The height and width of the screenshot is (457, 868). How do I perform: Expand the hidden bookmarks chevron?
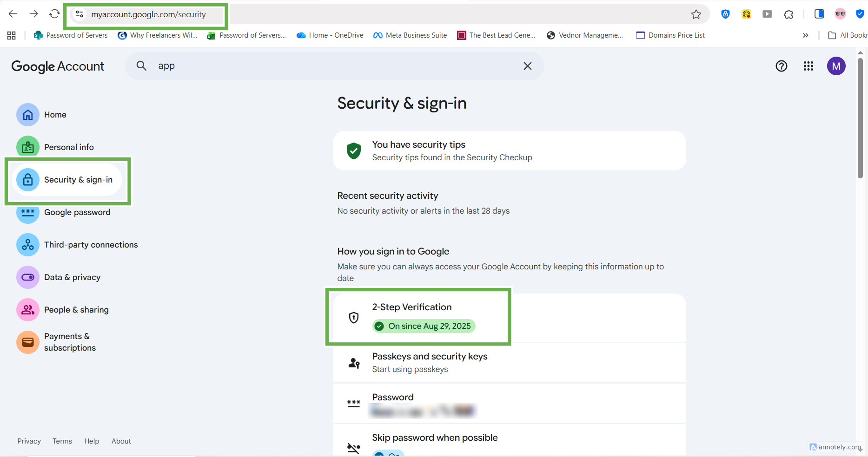click(805, 35)
